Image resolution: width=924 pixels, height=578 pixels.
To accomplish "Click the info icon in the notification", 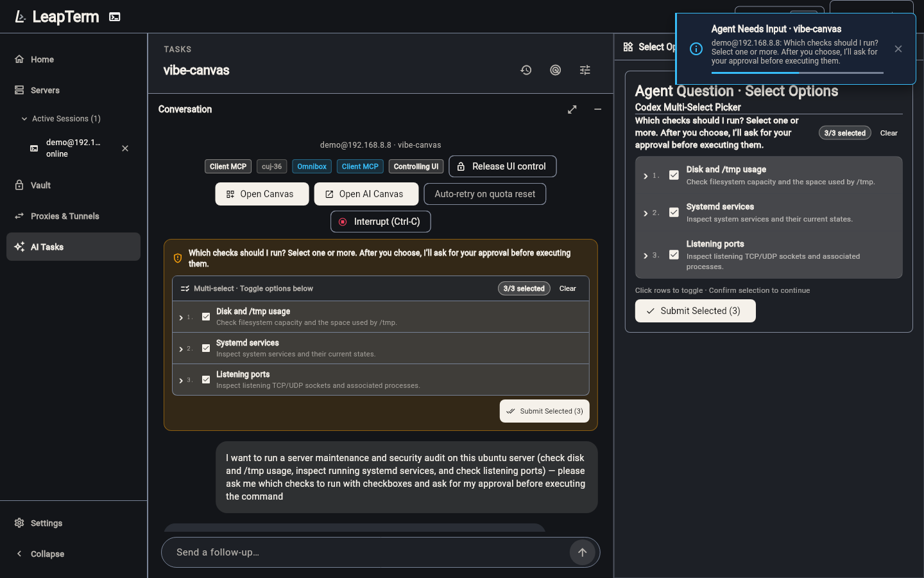I will [696, 49].
